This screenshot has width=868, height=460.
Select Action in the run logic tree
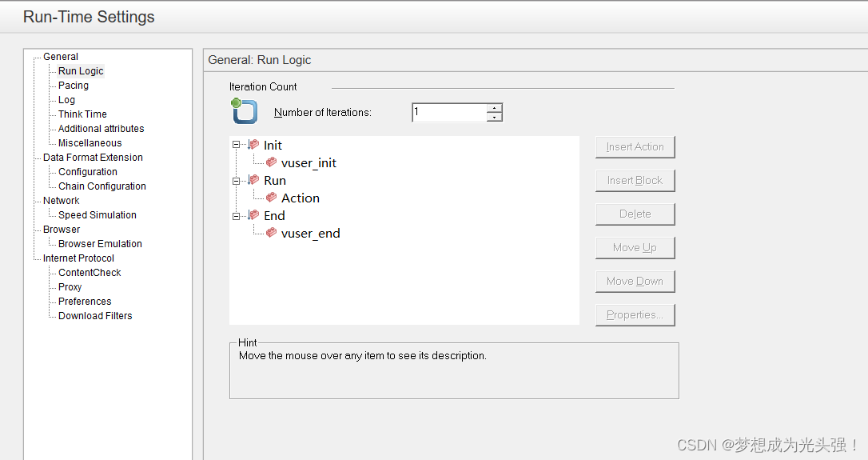click(301, 198)
